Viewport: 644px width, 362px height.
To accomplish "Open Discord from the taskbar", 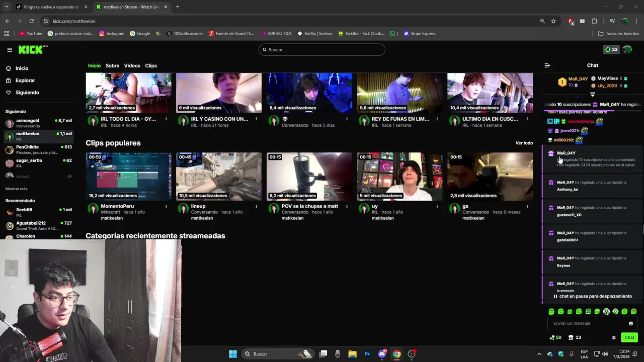I will pos(382,354).
